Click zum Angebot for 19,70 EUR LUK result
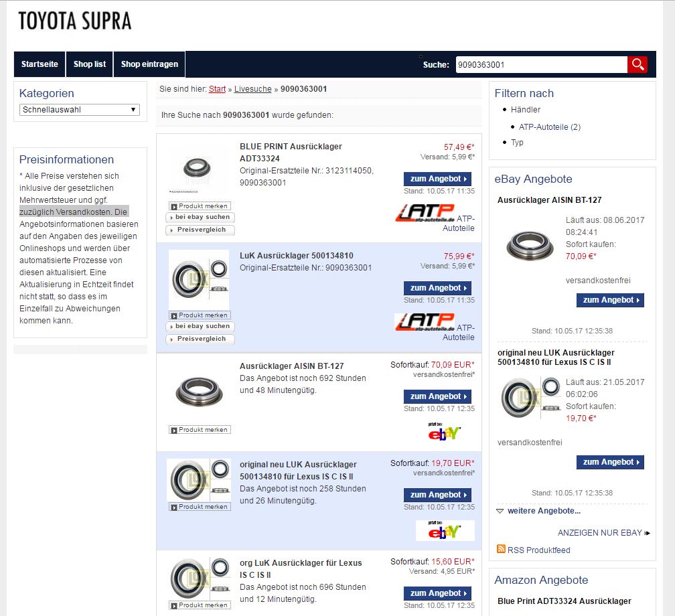Screen dimensions: 675x616 coord(437,495)
